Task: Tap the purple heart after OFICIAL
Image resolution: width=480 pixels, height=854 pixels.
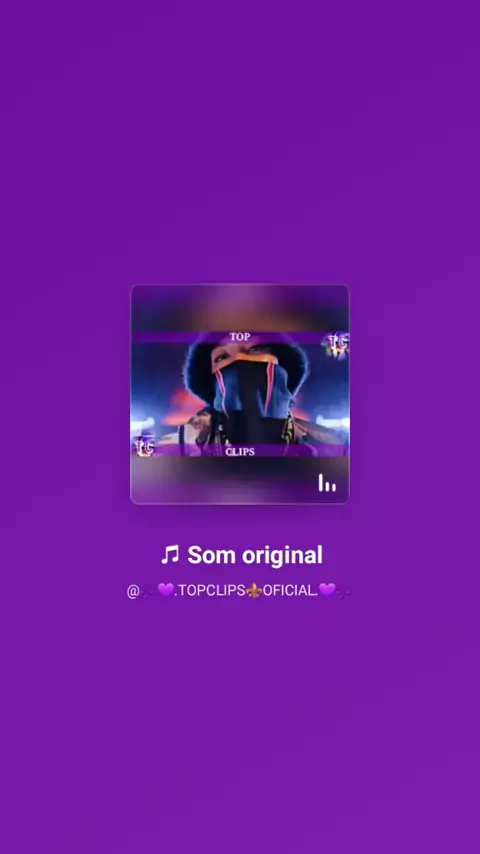Action: pos(327,590)
